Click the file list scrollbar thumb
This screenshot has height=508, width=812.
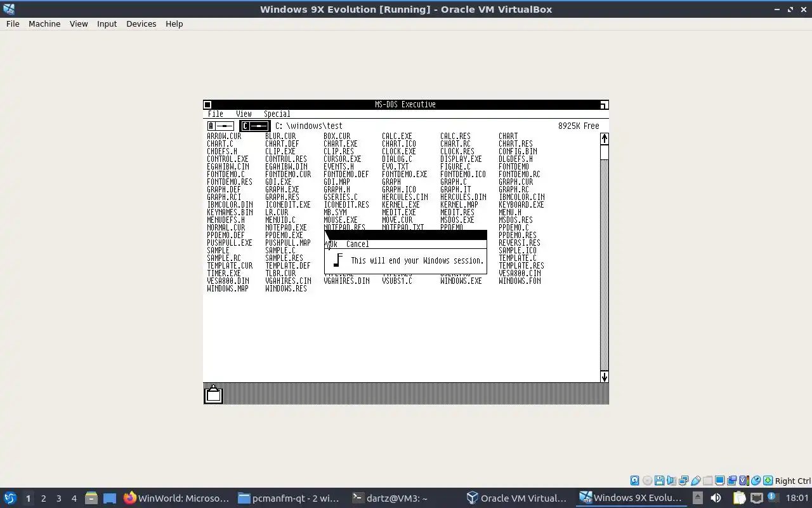click(x=605, y=152)
